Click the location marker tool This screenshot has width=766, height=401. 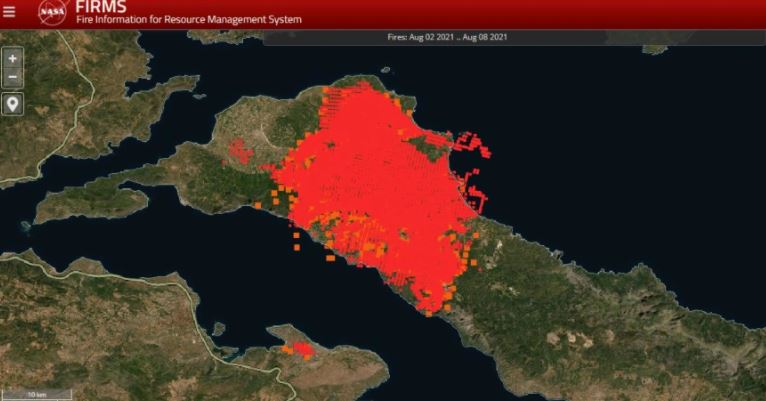13,103
